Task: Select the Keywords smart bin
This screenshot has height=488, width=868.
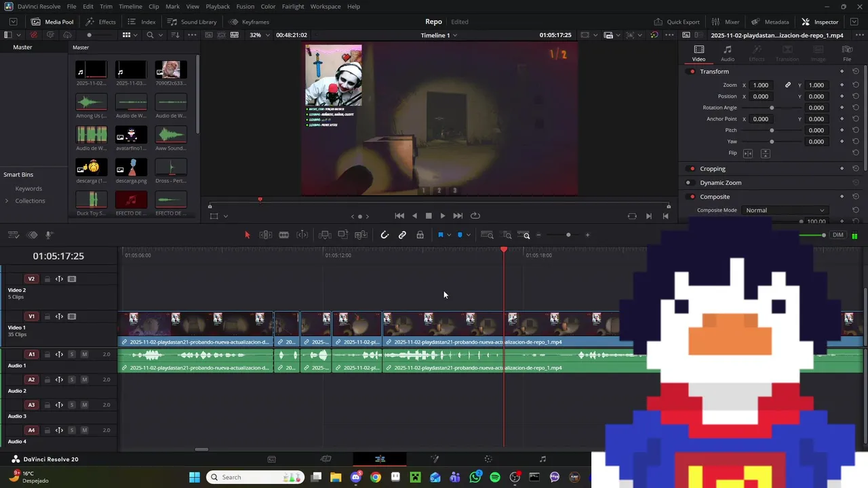Action: [28, 188]
